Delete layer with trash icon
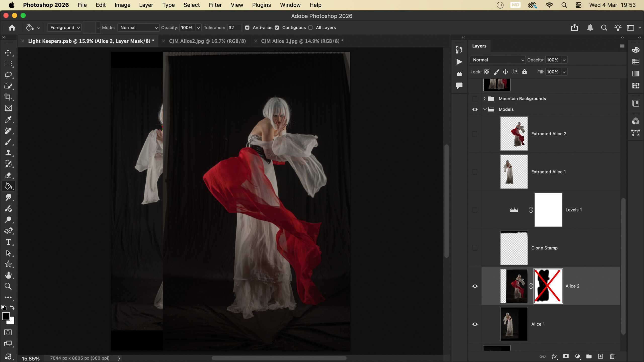 612,356
